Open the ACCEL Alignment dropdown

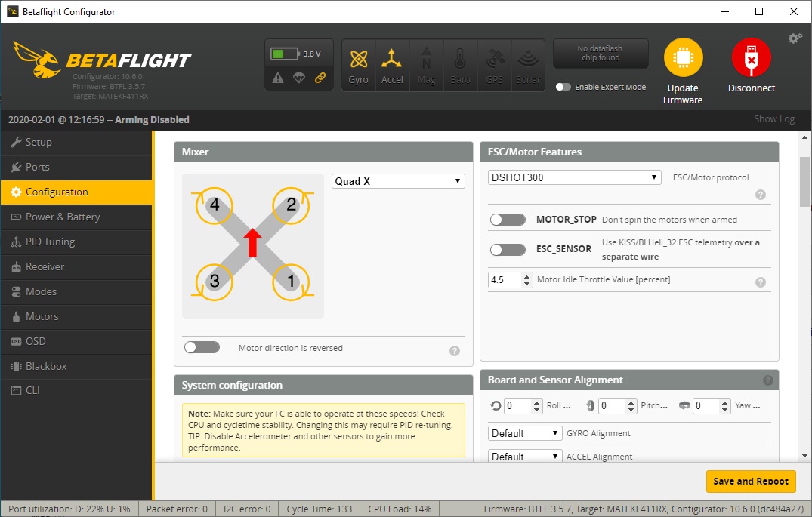click(x=525, y=456)
